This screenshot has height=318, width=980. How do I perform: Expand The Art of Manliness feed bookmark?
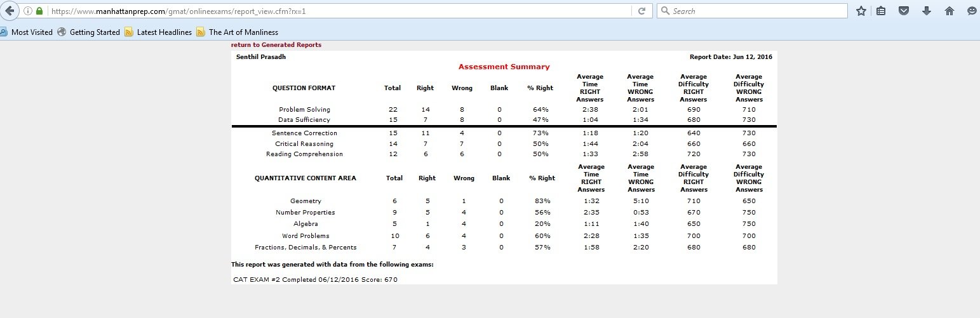[x=237, y=32]
